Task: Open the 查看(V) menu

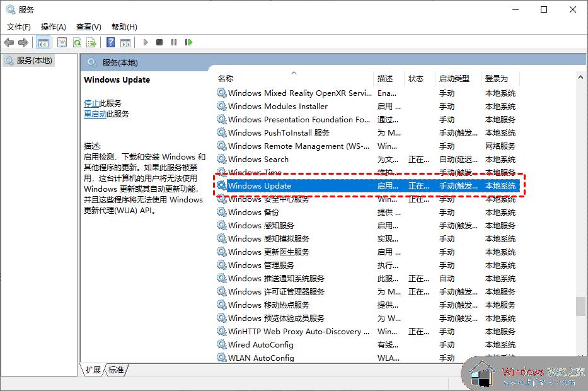Action: click(88, 27)
